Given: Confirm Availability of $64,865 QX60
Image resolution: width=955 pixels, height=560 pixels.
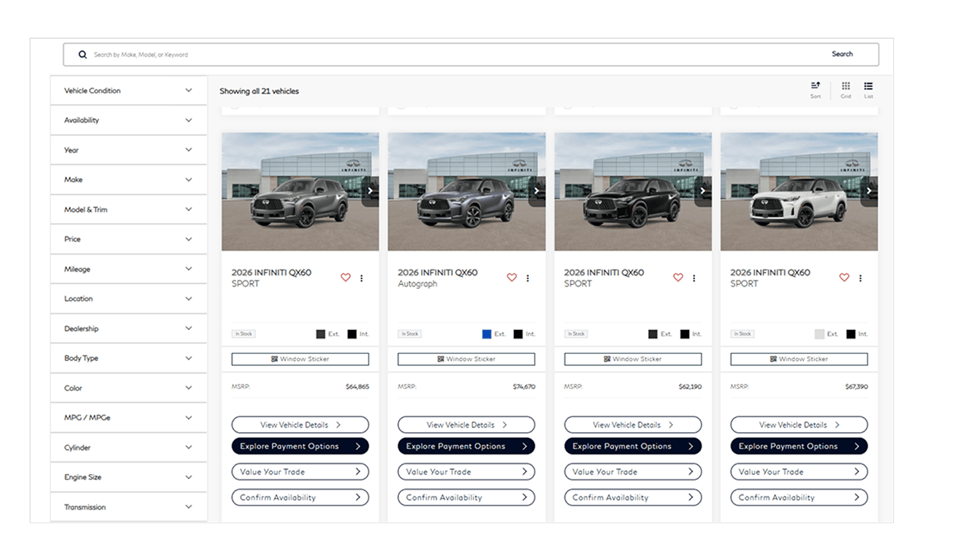Looking at the screenshot, I should [x=300, y=497].
